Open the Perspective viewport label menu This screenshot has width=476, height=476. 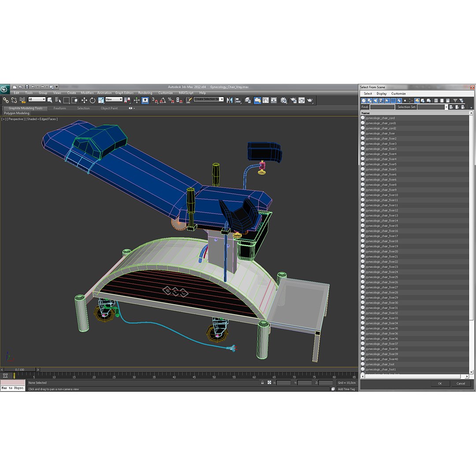16,119
